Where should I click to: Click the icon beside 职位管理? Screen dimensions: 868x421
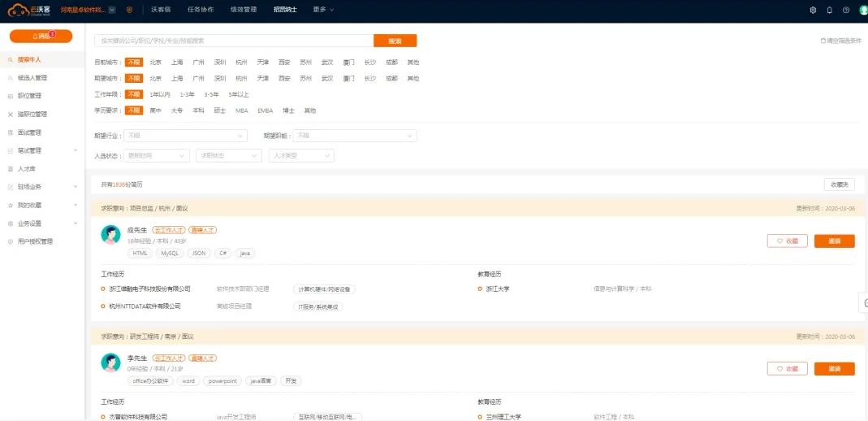tap(11, 96)
